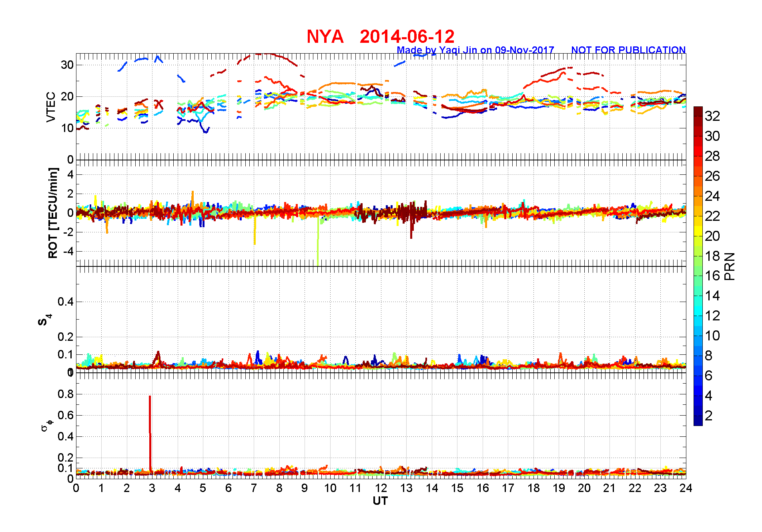Click the PRN colorbar label
Screen dimensions: 762x532
[x=730, y=266]
